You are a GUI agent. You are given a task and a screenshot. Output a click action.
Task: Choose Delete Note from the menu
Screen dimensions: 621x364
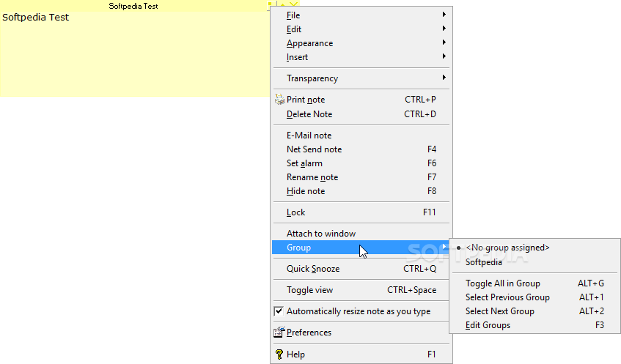[x=361, y=114]
